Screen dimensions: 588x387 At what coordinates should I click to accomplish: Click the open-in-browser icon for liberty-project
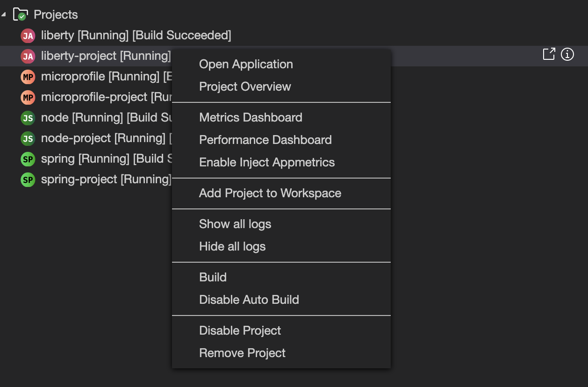[x=548, y=54]
